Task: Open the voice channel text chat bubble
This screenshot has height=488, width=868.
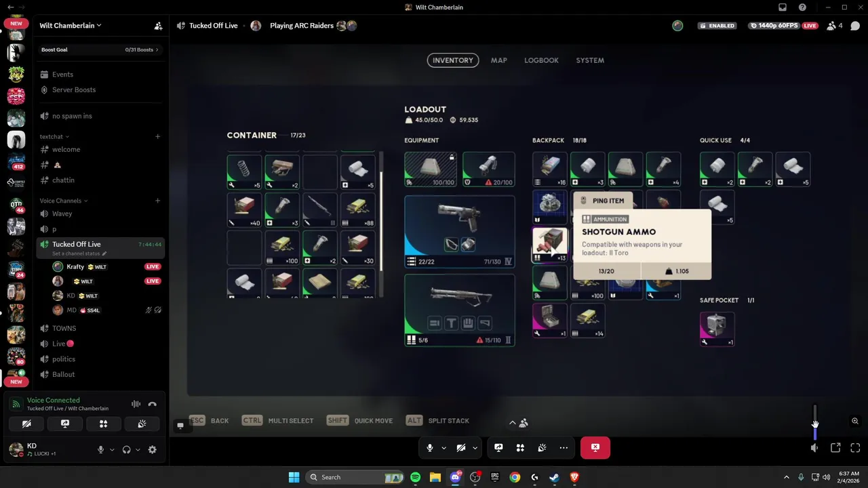Action: tap(855, 26)
